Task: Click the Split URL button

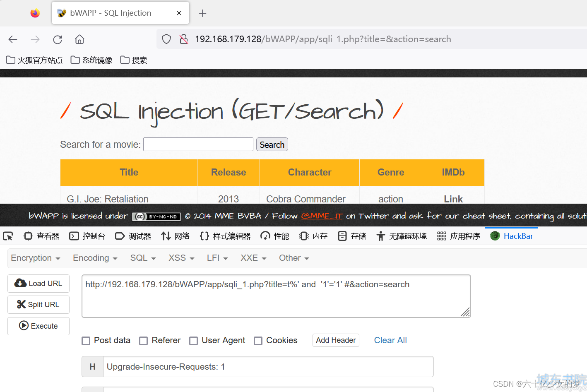Action: pyautogui.click(x=38, y=305)
